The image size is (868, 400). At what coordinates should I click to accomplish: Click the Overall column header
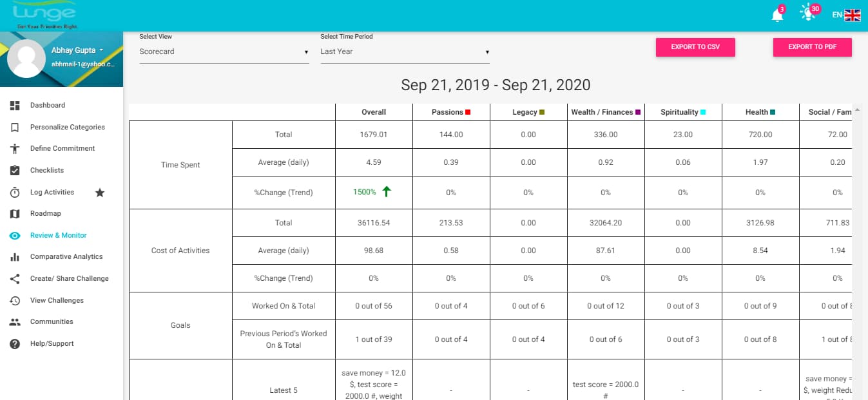click(x=374, y=112)
